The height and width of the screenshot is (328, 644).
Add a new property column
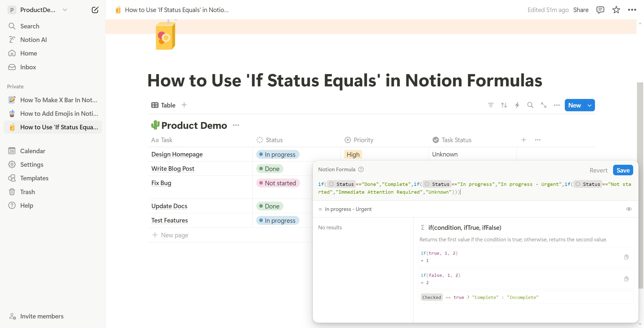[523, 140]
